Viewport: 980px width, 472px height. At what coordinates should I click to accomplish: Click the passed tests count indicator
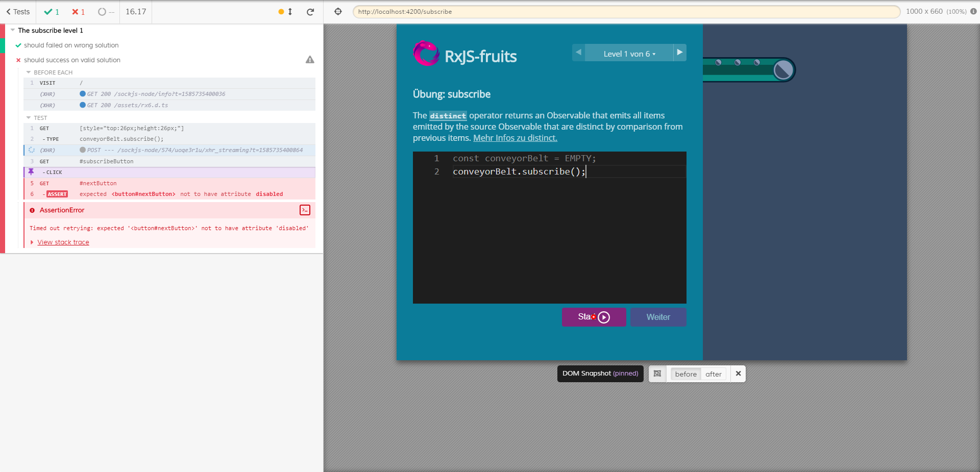(52, 12)
